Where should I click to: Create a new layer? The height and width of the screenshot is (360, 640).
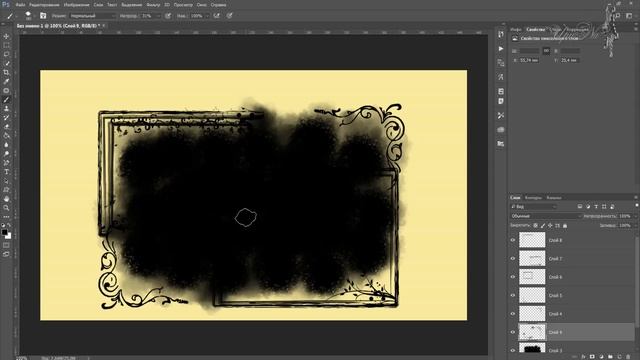tap(619, 357)
